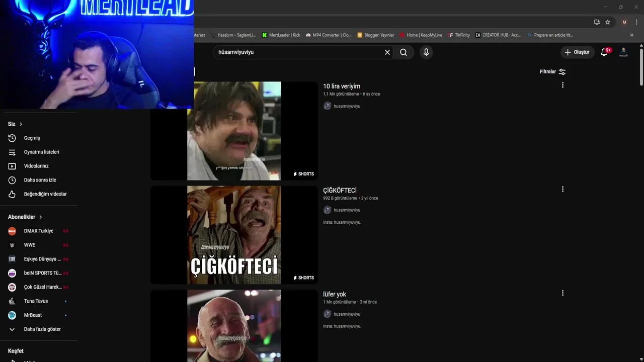Open 'Blogger: Yayınlar' bookmark
The width and height of the screenshot is (644, 362).
(376, 35)
